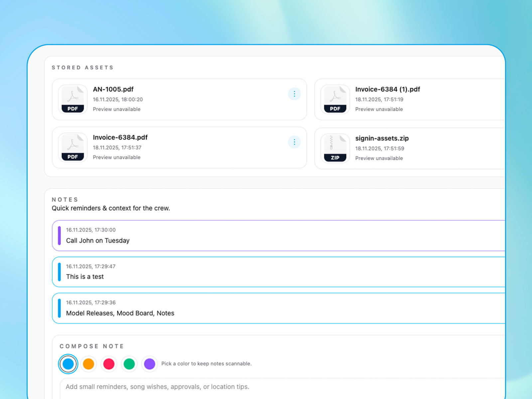The height and width of the screenshot is (399, 532).
Task: Select the red note color
Action: tap(109, 364)
